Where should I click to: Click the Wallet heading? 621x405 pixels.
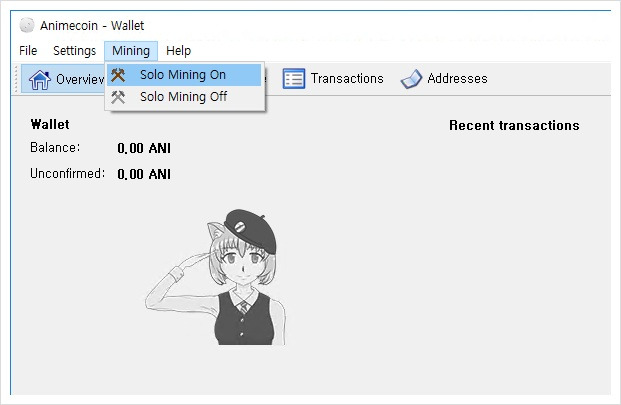click(x=50, y=124)
